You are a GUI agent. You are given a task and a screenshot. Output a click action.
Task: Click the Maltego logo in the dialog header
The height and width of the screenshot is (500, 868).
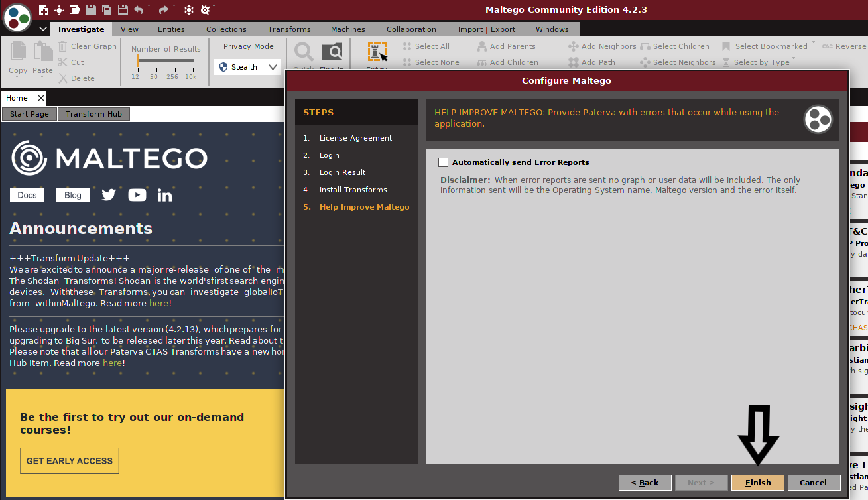coord(818,119)
